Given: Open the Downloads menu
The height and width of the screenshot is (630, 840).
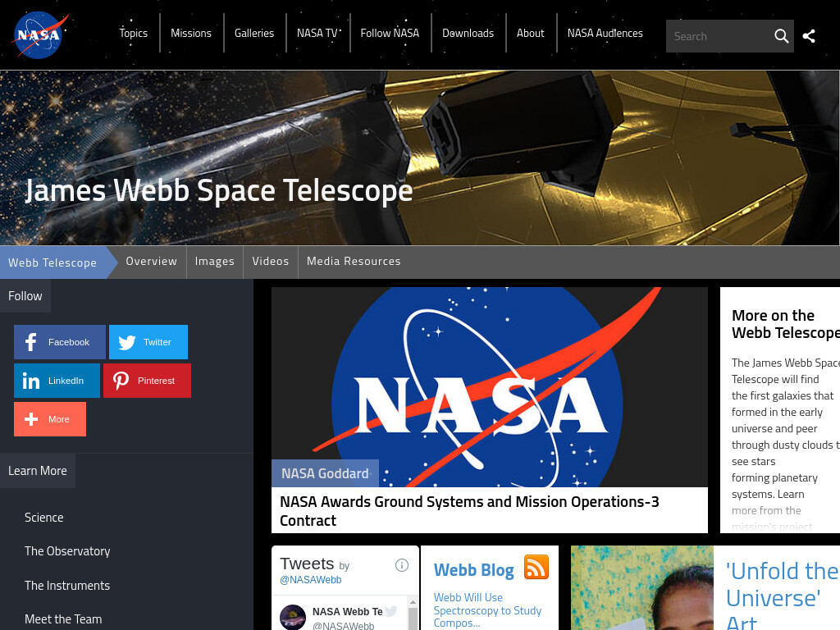Looking at the screenshot, I should pos(468,33).
